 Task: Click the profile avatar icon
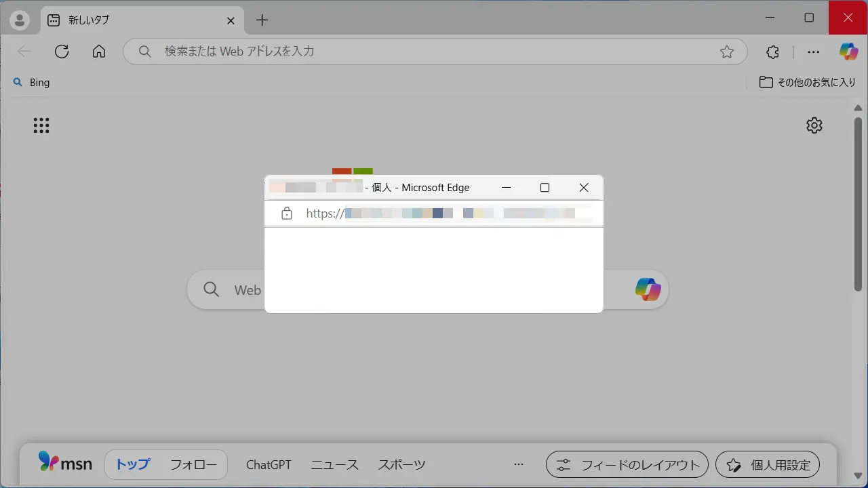pyautogui.click(x=20, y=20)
